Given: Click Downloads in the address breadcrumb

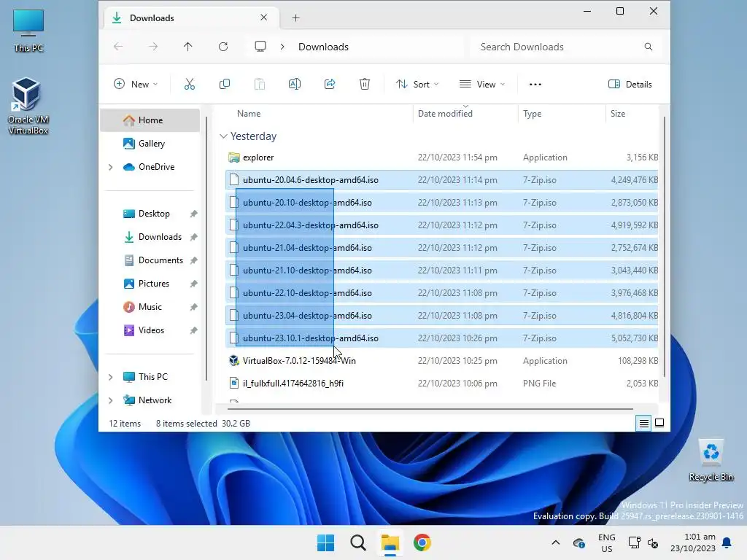Looking at the screenshot, I should pos(323,47).
